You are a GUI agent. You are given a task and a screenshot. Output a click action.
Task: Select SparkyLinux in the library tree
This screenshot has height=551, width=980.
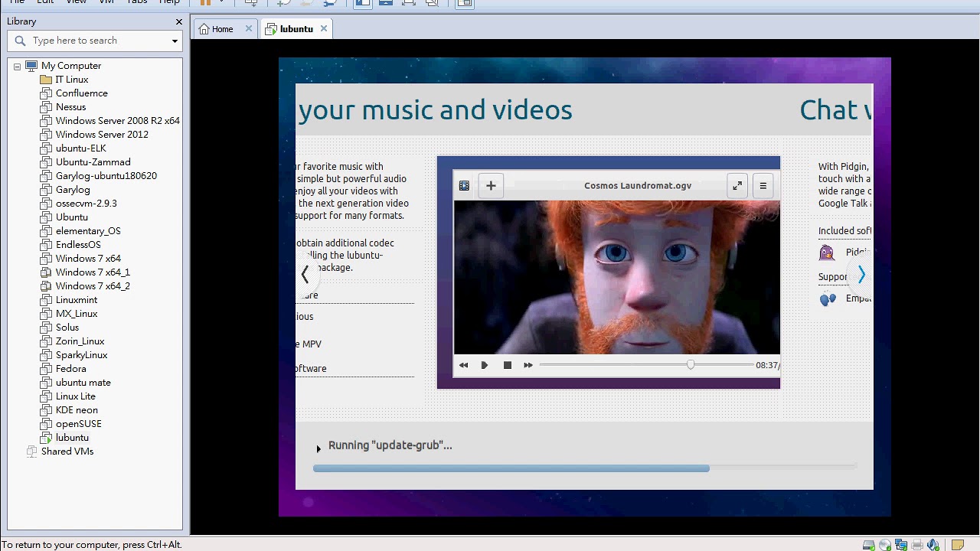pyautogui.click(x=81, y=355)
